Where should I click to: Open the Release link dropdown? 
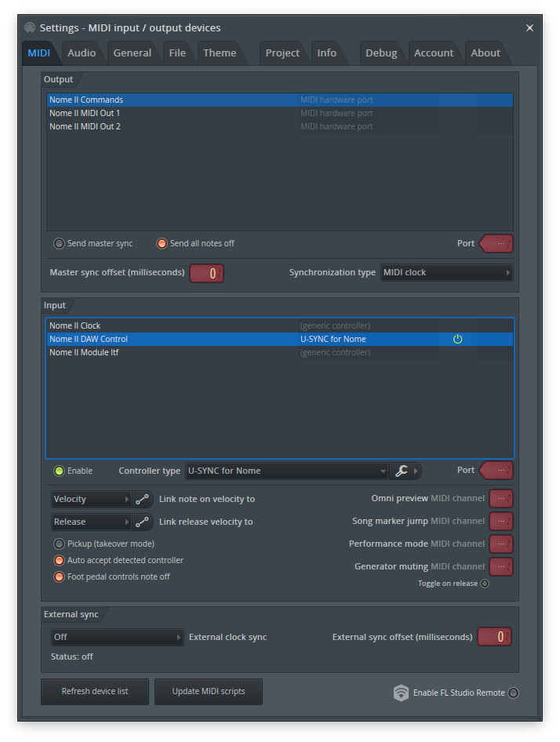click(91, 522)
